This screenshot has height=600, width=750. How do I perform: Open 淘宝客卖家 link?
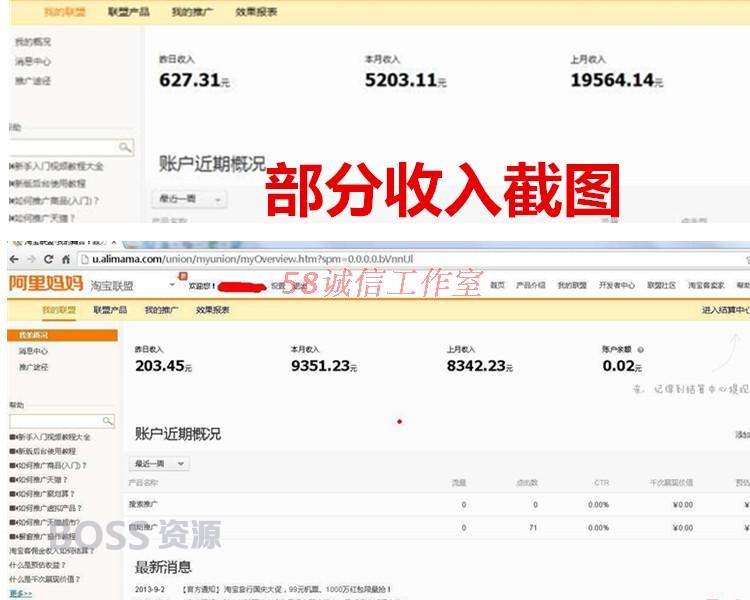pos(706,285)
